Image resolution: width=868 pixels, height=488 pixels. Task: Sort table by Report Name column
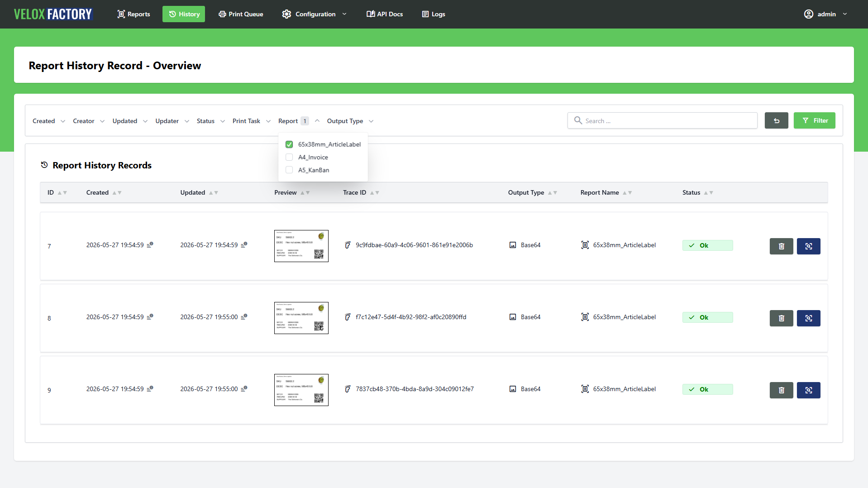point(606,192)
